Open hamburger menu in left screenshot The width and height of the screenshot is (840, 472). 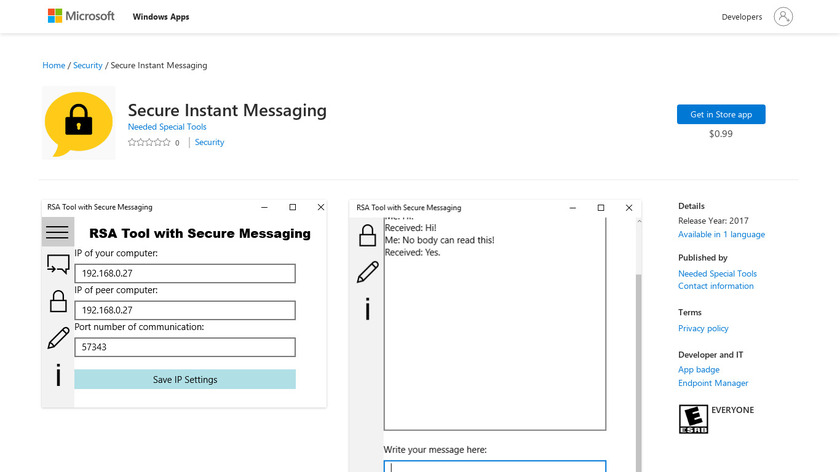pos(57,232)
